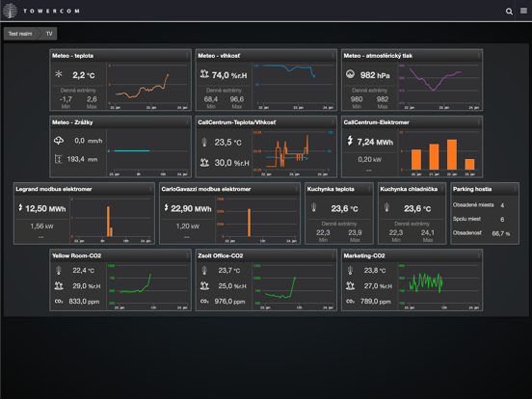Click humidity icon beside 27,0 %r.H

350,285
